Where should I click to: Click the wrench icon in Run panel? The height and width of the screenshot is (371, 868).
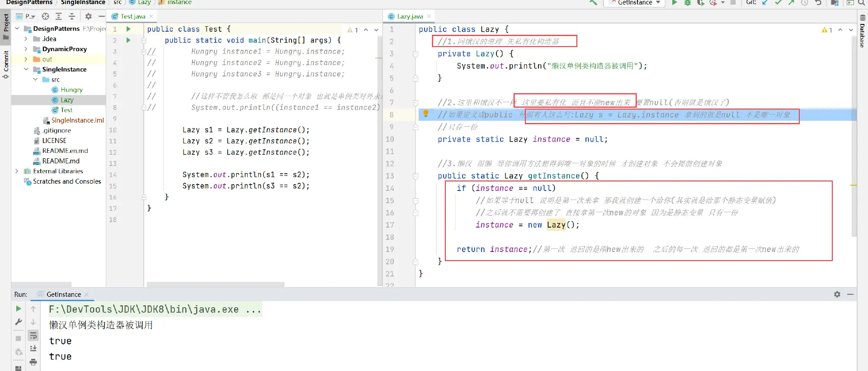tap(19, 322)
